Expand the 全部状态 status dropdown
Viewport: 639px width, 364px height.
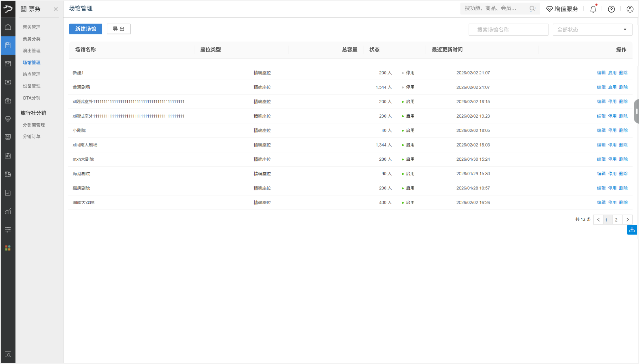(x=592, y=30)
